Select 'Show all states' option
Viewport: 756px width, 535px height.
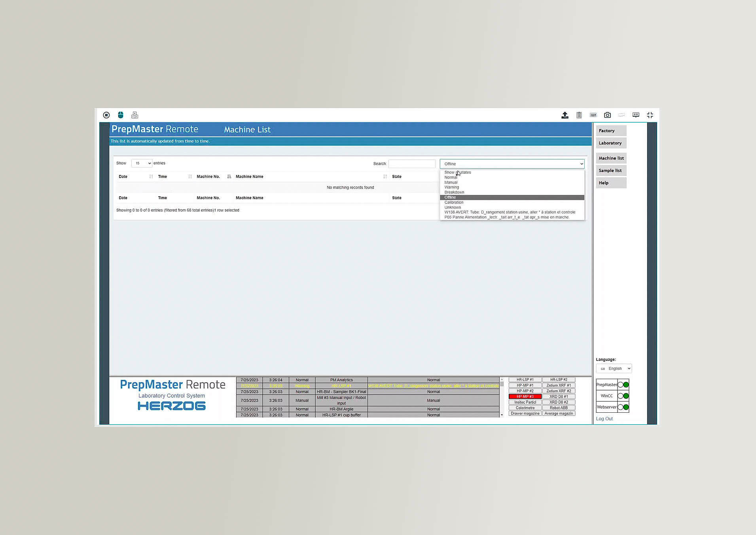[512, 173]
